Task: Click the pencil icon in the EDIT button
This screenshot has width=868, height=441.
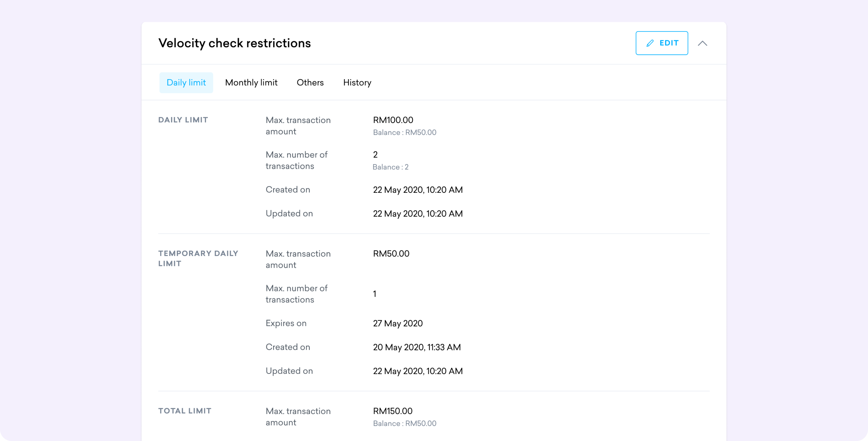Action: 650,43
